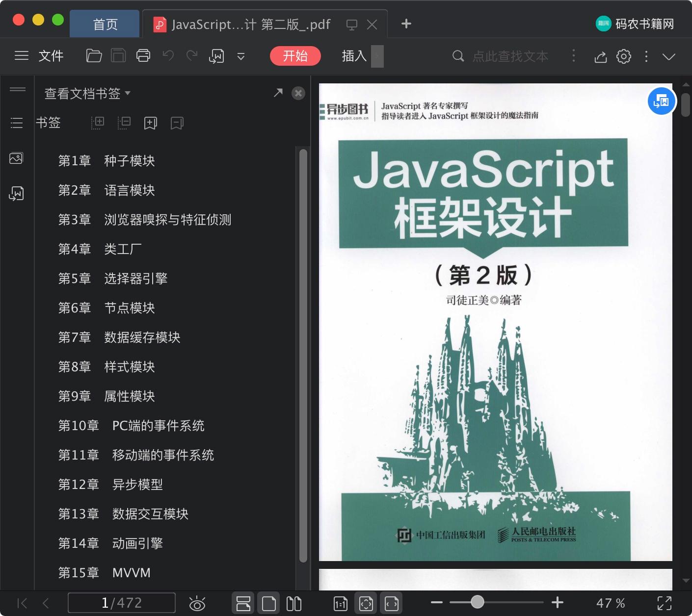The width and height of the screenshot is (692, 616).
Task: Open the quick access toolbar dropdown arrow
Action: point(241,56)
